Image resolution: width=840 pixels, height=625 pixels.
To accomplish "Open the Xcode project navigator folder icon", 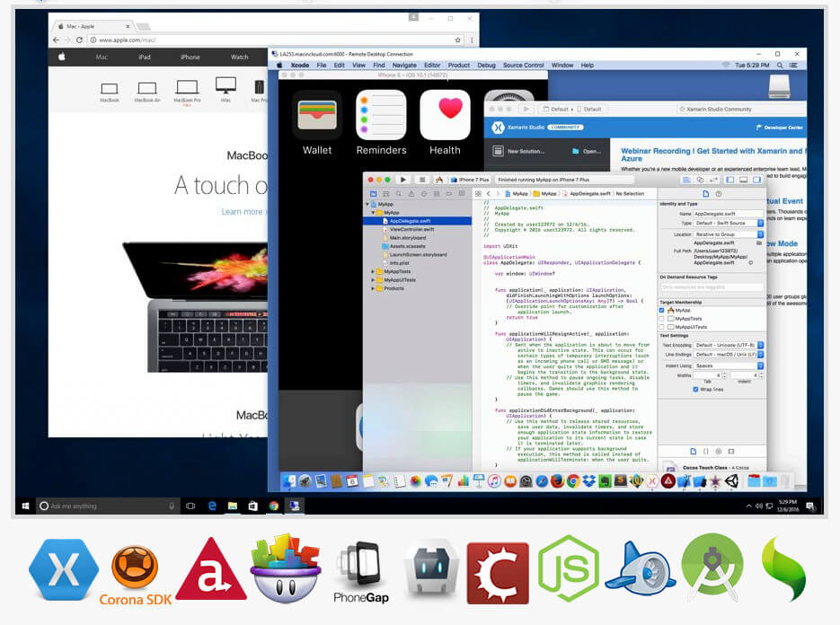I will pyautogui.click(x=373, y=193).
